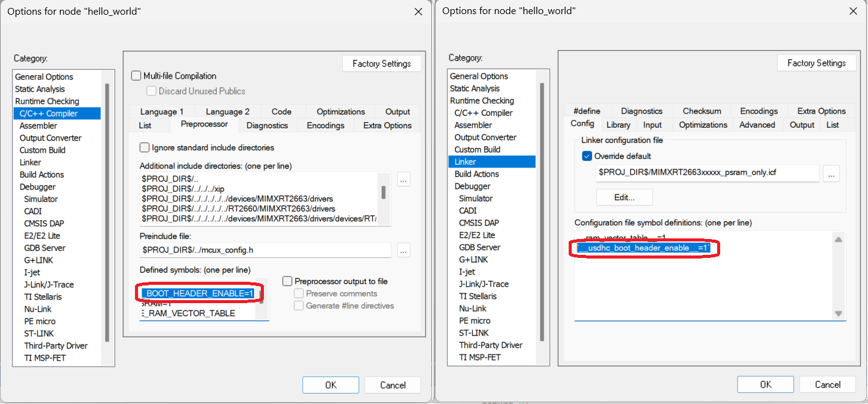This screenshot has height=404, width=868.
Task: Open the linker Library tab
Action: [x=618, y=125]
